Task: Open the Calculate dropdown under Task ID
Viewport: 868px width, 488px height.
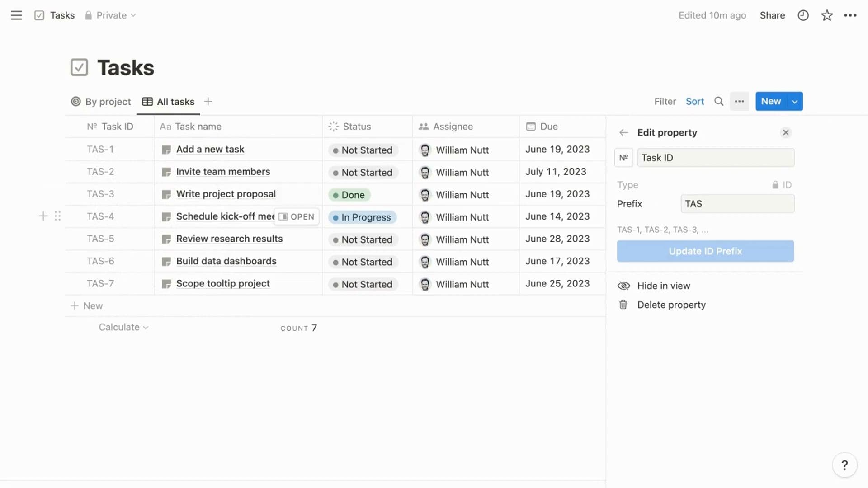Action: (x=123, y=327)
